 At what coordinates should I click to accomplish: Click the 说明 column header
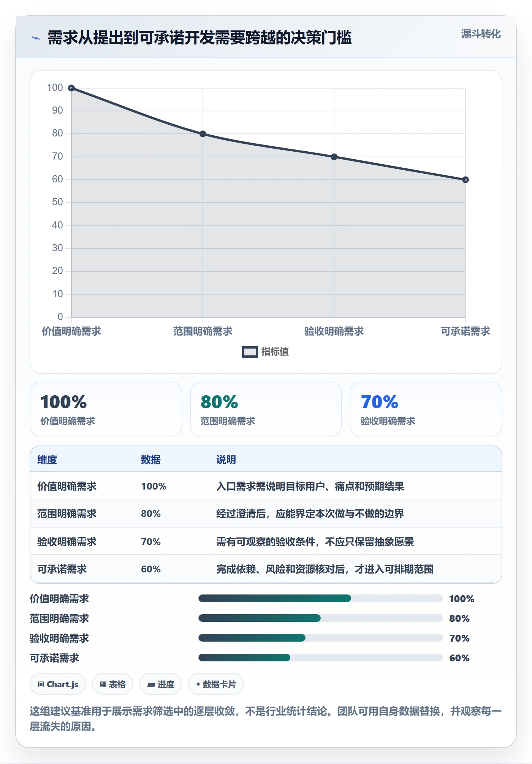(226, 460)
